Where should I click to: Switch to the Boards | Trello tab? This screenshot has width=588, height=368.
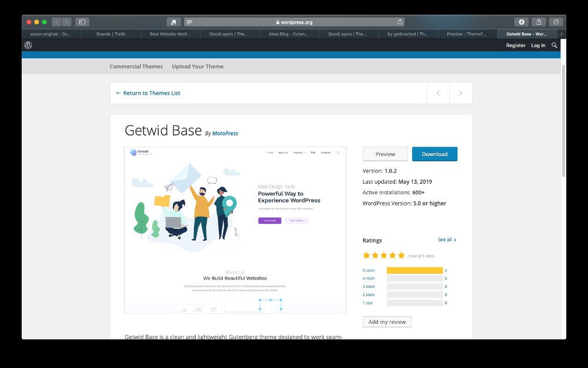(111, 34)
